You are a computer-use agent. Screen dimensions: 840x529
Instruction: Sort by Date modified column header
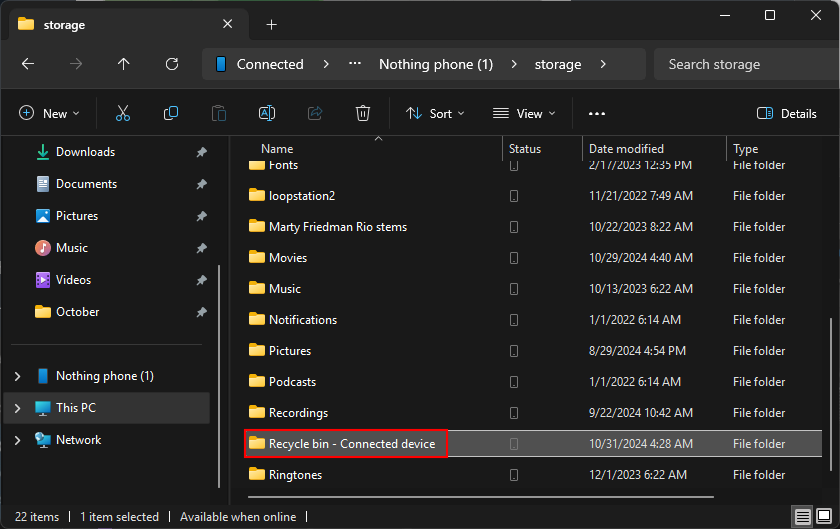[x=626, y=149]
